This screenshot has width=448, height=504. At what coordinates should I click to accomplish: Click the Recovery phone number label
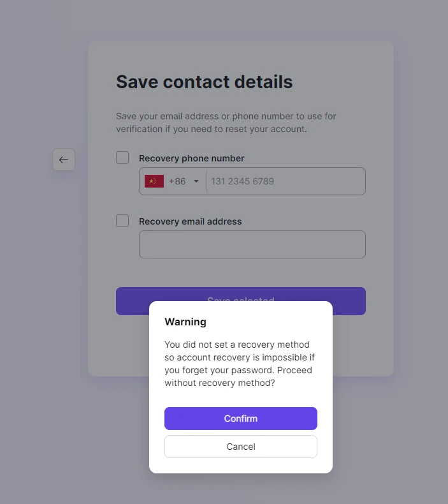(x=191, y=158)
